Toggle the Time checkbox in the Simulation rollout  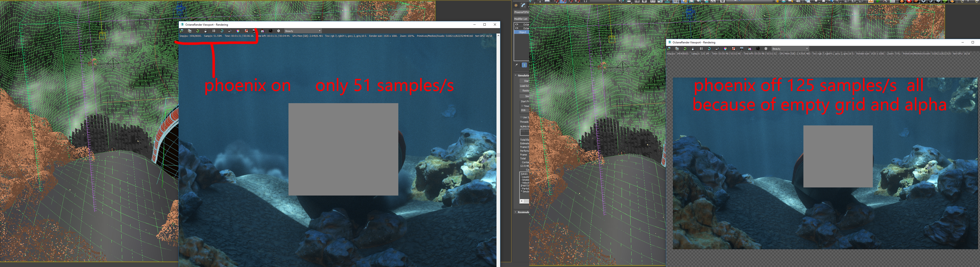click(522, 106)
